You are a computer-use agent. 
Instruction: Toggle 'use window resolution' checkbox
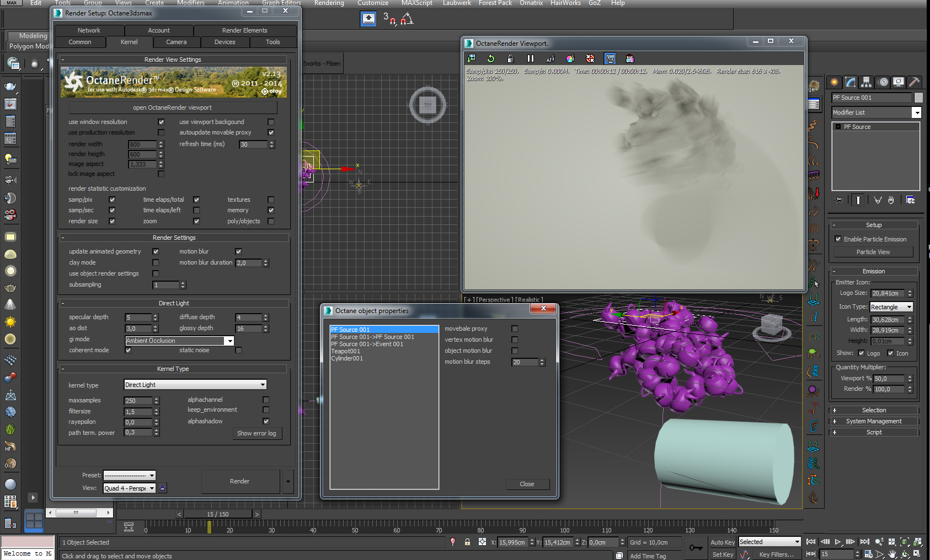pos(161,122)
